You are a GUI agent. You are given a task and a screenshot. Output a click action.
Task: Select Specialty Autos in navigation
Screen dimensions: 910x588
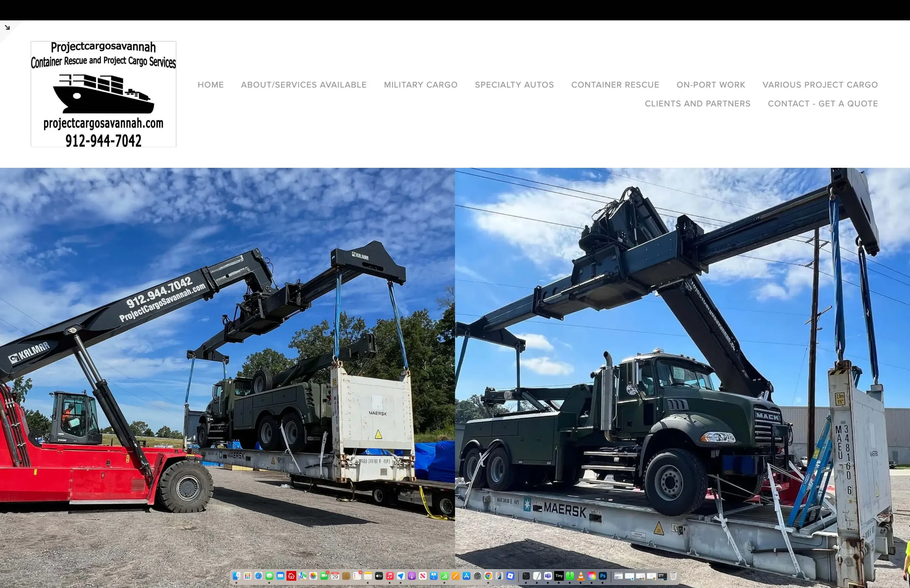pos(514,85)
